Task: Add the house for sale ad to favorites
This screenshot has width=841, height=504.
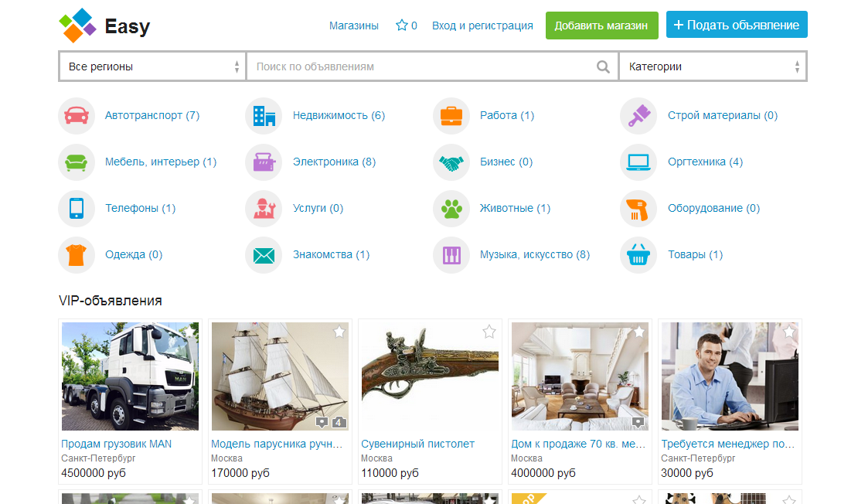Action: (638, 332)
